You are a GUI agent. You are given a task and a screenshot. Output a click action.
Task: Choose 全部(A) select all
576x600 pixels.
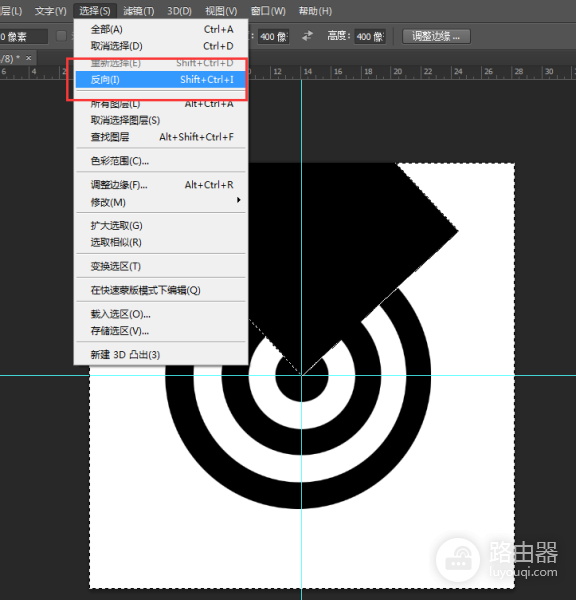(161, 29)
